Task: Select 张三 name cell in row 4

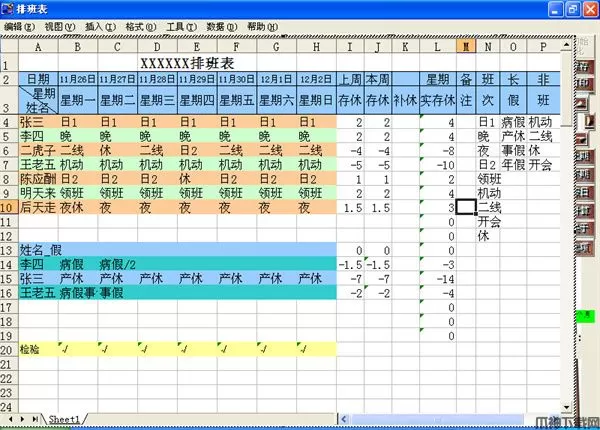Action: (38, 122)
